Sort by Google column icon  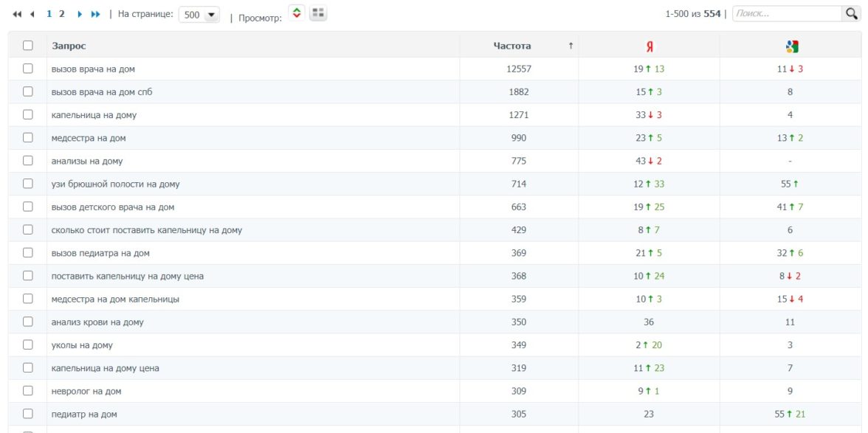(x=791, y=47)
